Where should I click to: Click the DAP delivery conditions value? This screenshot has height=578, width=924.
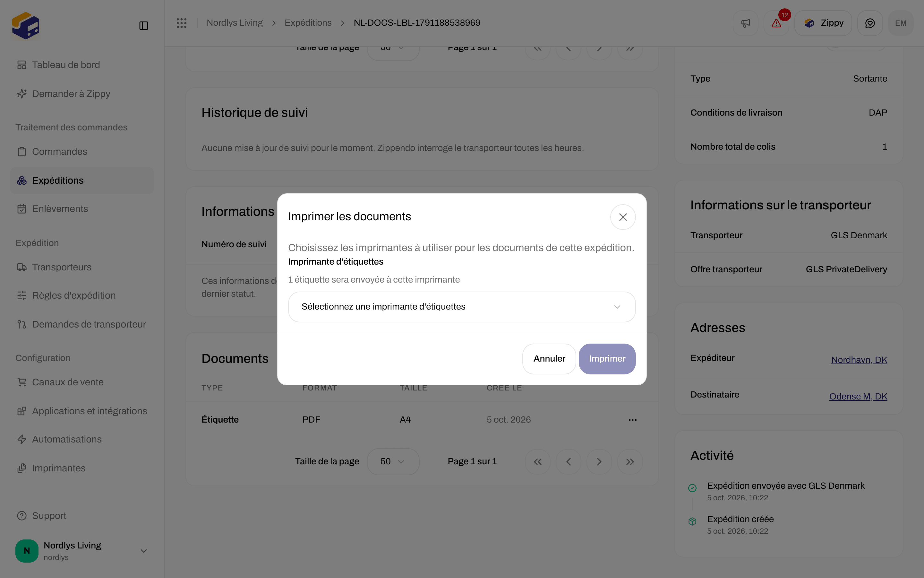[x=878, y=112]
